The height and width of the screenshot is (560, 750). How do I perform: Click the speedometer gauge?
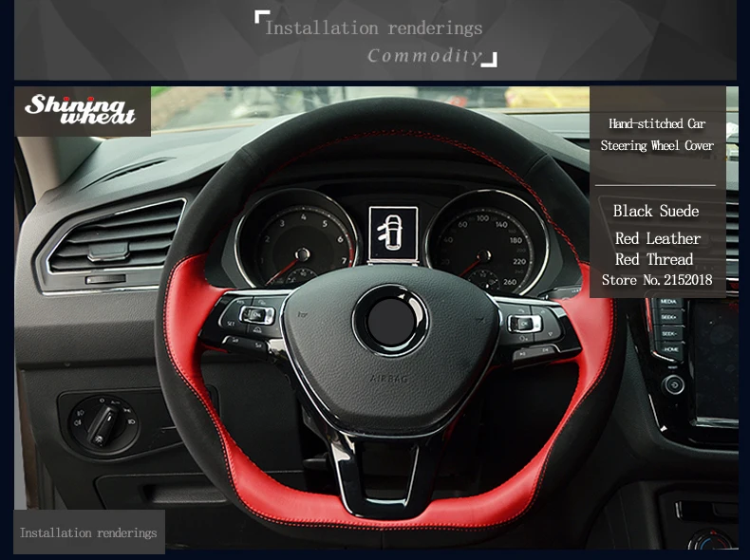pos(487,244)
